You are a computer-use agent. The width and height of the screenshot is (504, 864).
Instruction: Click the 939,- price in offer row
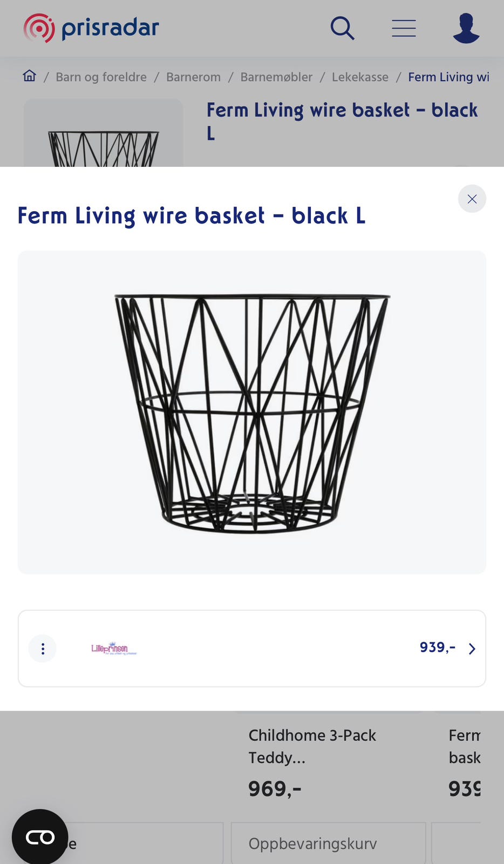tap(437, 647)
